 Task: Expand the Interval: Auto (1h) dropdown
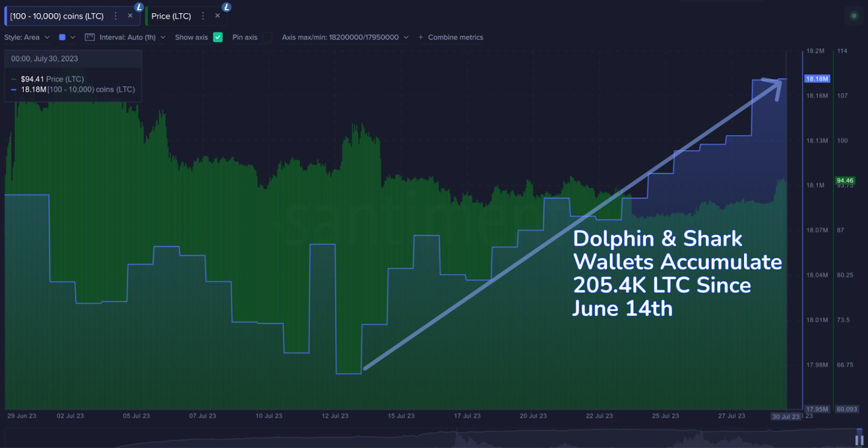(x=132, y=37)
